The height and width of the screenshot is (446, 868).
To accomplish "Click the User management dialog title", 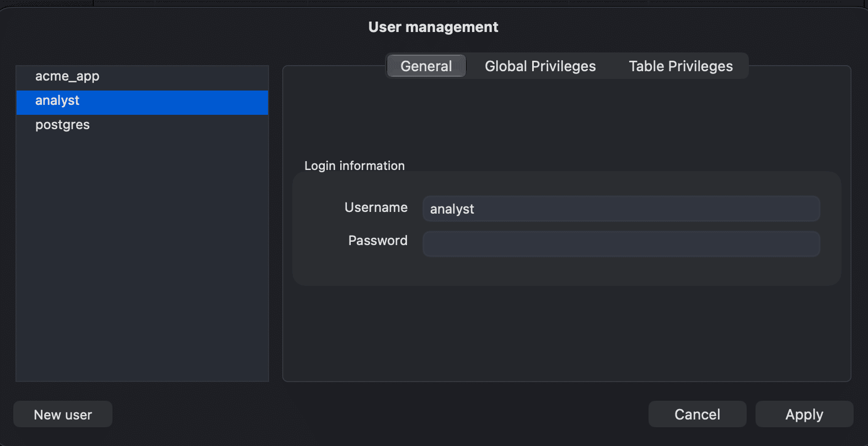I will pyautogui.click(x=433, y=27).
